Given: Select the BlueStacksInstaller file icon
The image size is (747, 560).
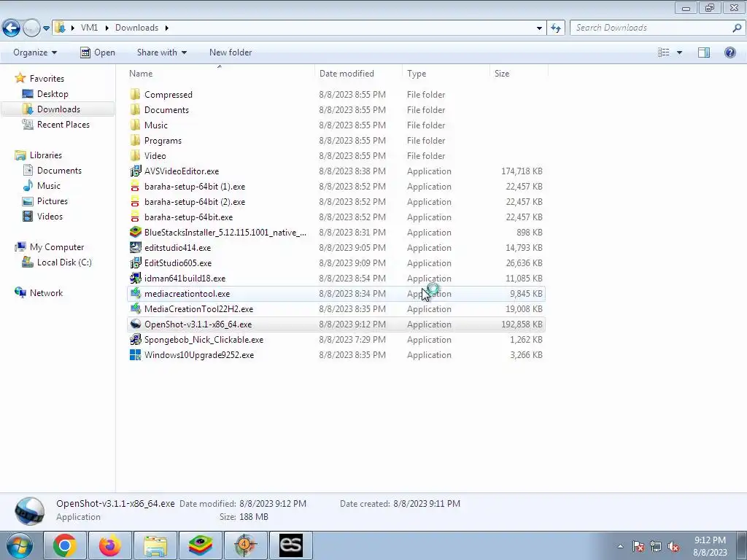Looking at the screenshot, I should [135, 232].
